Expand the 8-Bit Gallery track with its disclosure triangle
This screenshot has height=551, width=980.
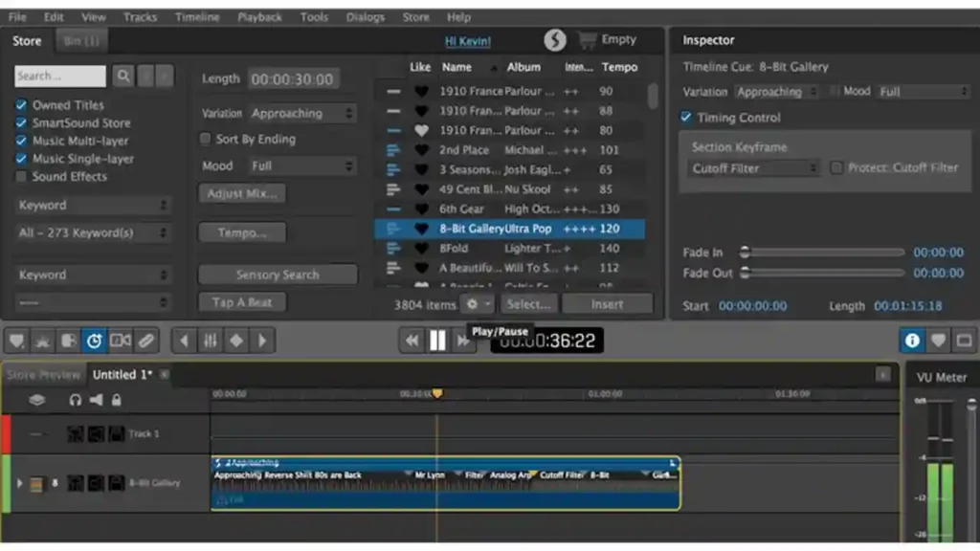[19, 483]
